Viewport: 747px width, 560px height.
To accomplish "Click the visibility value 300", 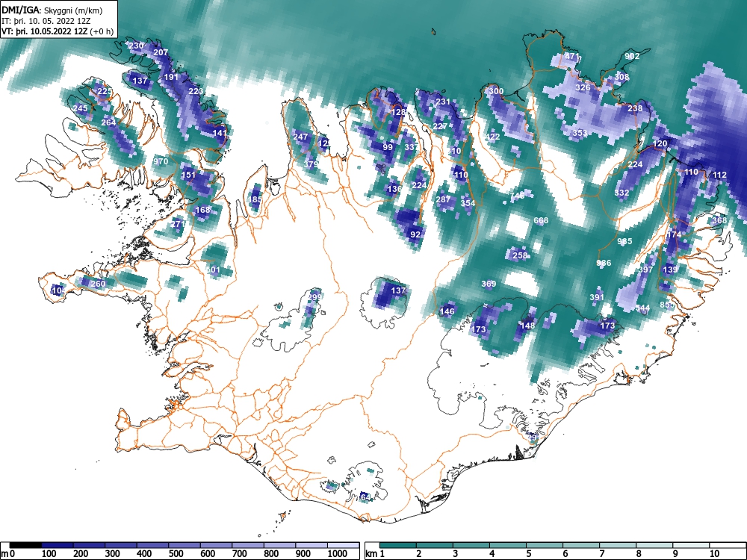I will [496, 91].
